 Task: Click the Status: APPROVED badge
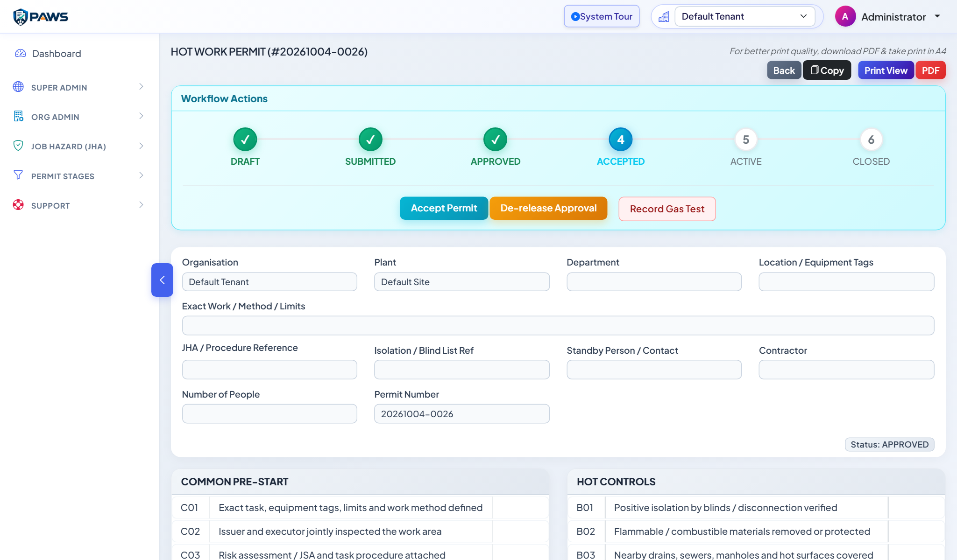pos(889,444)
